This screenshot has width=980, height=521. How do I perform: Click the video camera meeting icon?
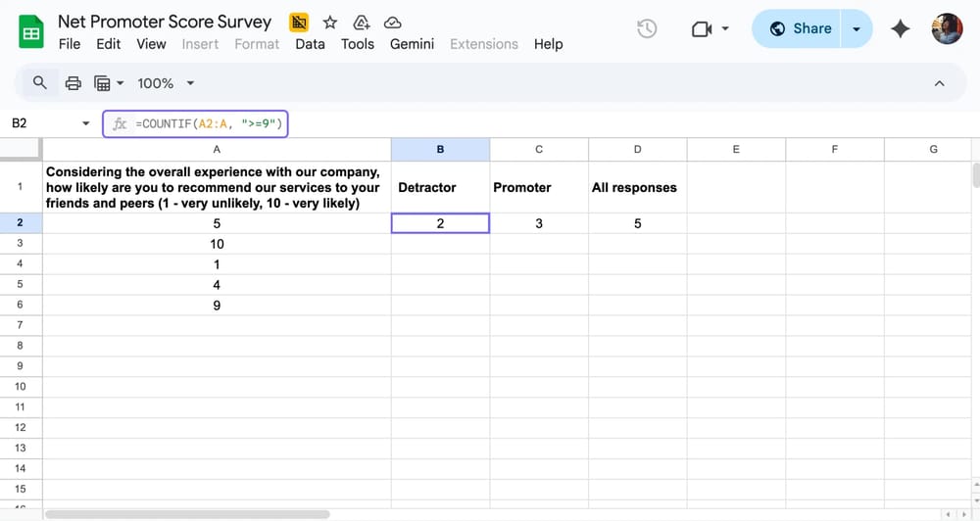[701, 28]
